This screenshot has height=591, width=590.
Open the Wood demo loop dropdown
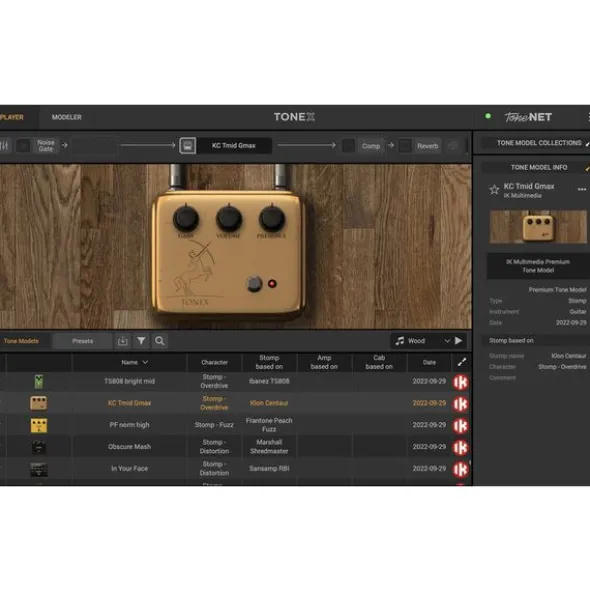(423, 341)
